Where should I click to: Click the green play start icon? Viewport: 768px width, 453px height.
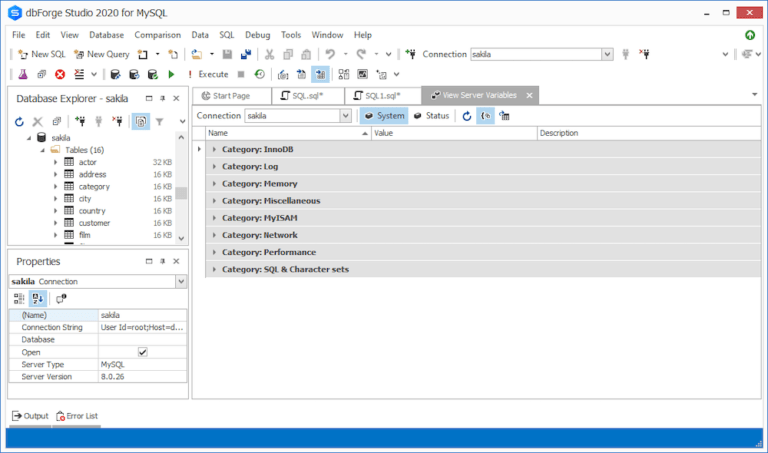pos(171,74)
